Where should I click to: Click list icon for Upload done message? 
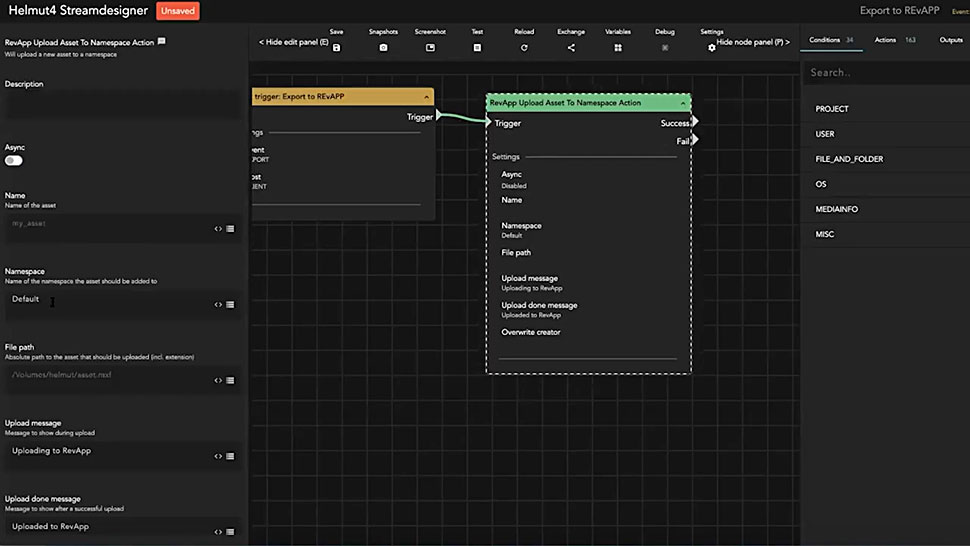pos(230,532)
